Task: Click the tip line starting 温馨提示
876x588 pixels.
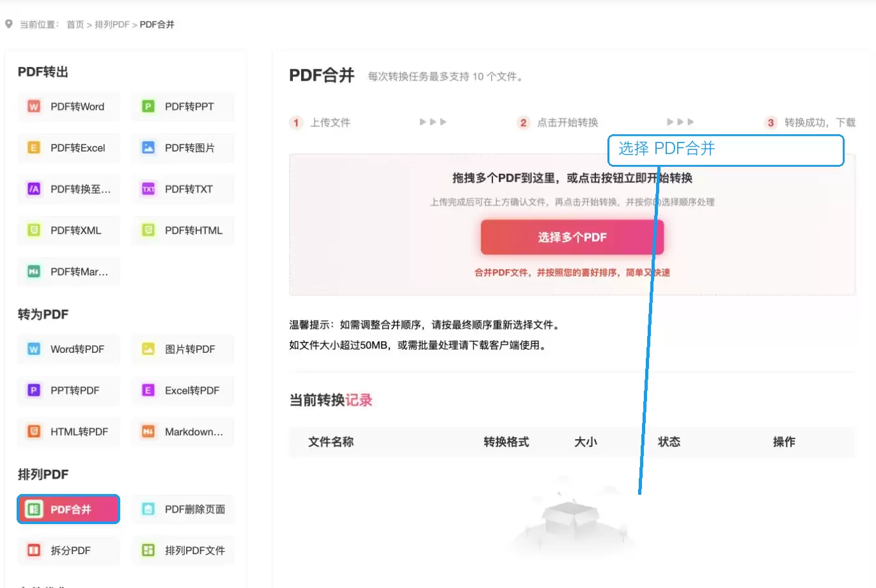Action: [426, 325]
